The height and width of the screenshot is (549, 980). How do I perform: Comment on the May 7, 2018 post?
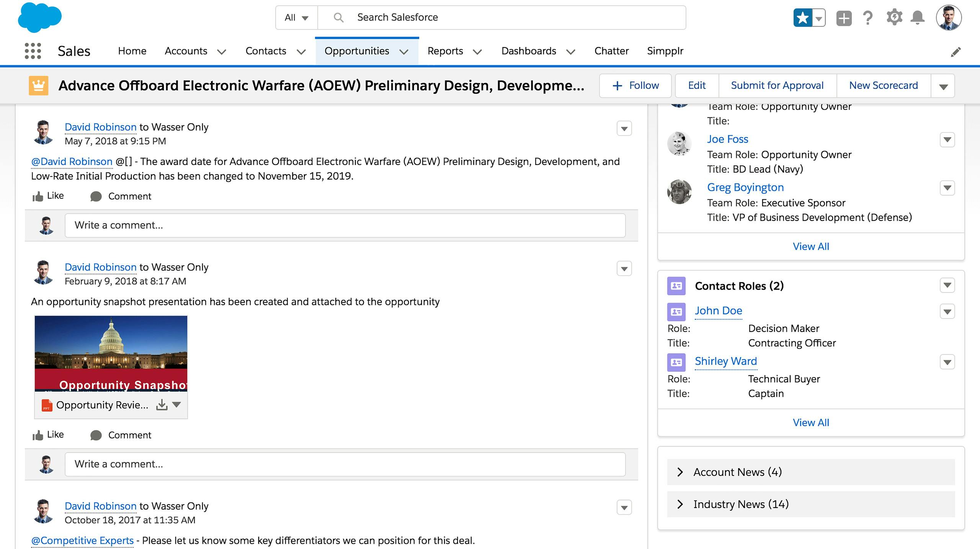tap(121, 196)
